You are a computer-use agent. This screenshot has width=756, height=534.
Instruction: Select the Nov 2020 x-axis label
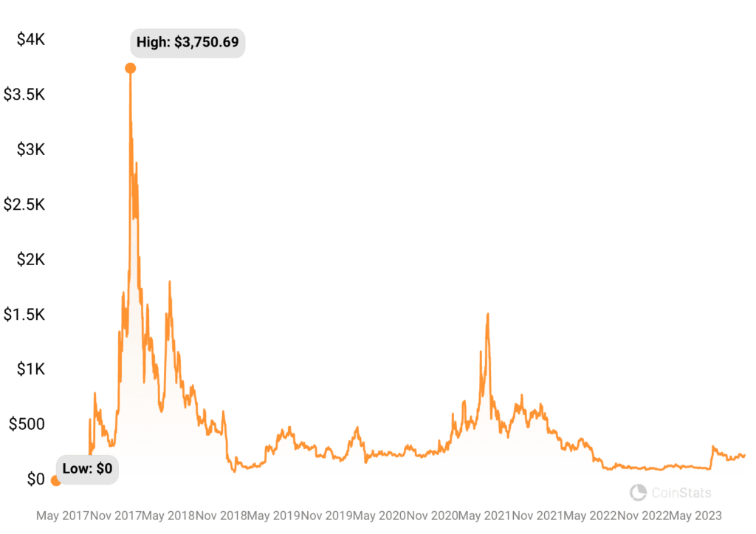click(x=432, y=516)
